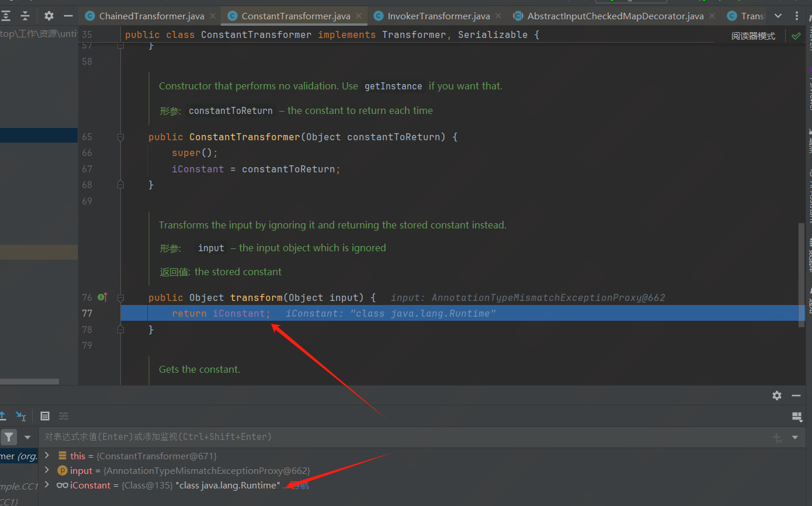The height and width of the screenshot is (506, 812).
Task: Open project panel settings gear
Action: pos(49,16)
